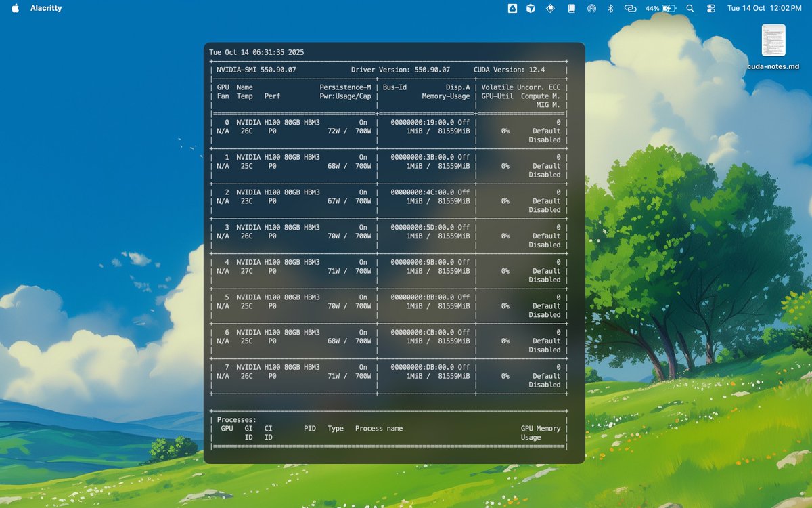The image size is (812, 508).
Task: Click the chain link menu bar icon
Action: coord(630,8)
